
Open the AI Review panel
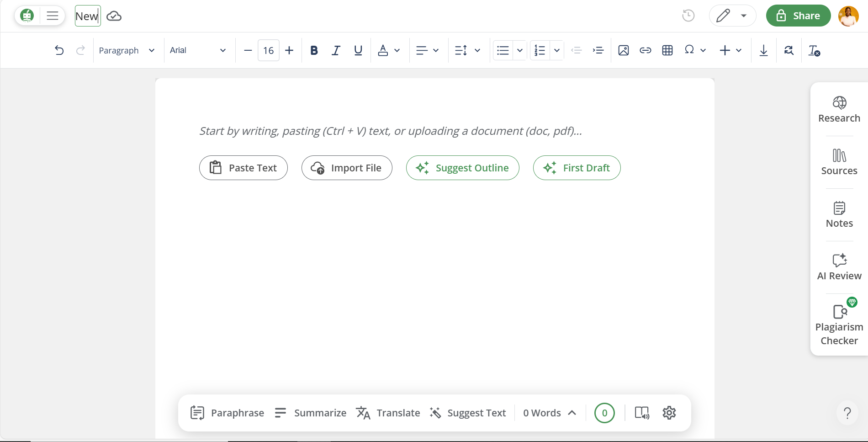[x=839, y=267]
